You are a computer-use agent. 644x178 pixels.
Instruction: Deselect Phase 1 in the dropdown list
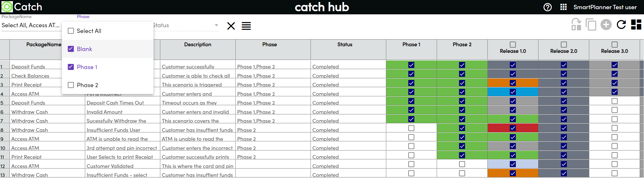point(71,67)
